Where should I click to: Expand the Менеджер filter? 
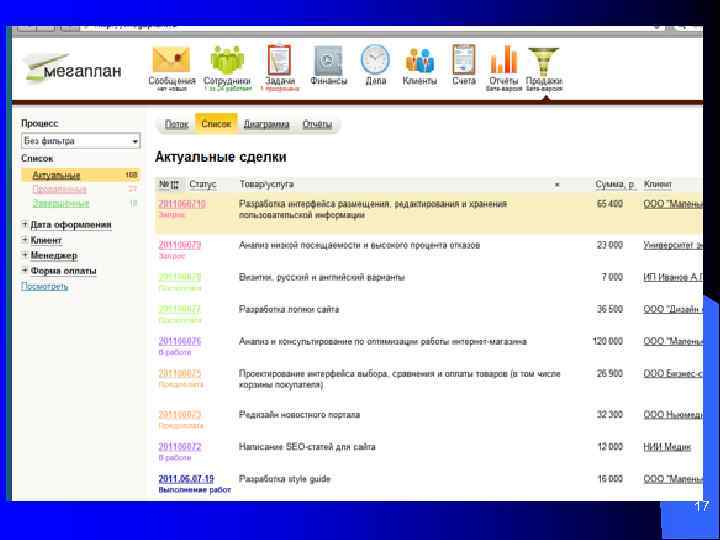click(x=54, y=255)
